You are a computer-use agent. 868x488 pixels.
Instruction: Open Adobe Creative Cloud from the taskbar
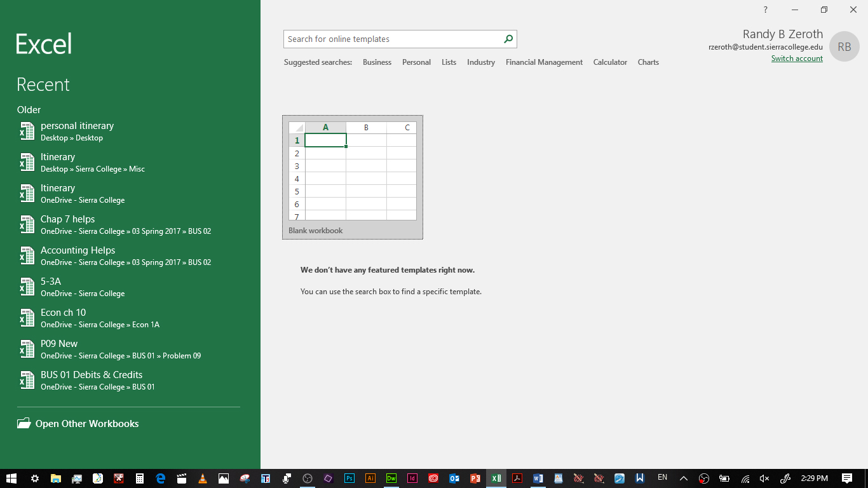433,478
